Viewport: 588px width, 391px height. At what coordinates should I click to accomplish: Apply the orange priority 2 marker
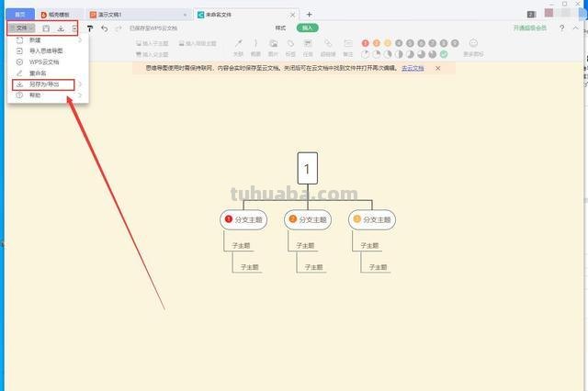click(377, 43)
